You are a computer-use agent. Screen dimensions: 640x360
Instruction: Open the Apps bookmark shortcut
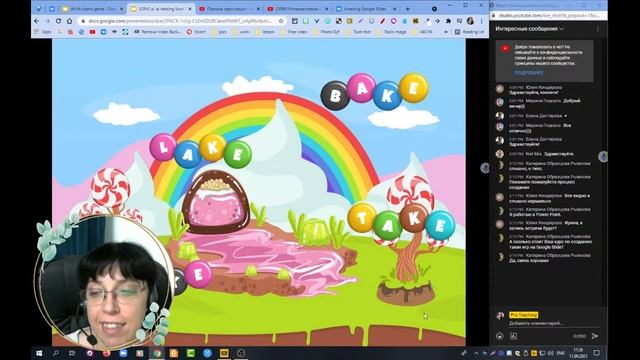[x=43, y=32]
